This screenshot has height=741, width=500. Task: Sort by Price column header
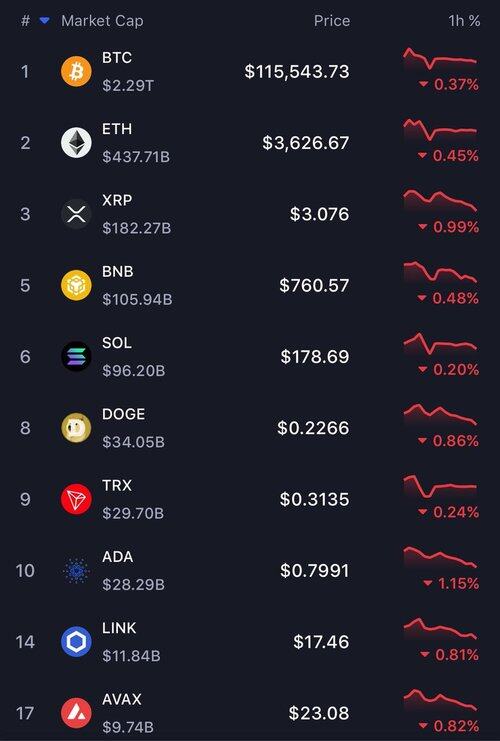(x=332, y=21)
